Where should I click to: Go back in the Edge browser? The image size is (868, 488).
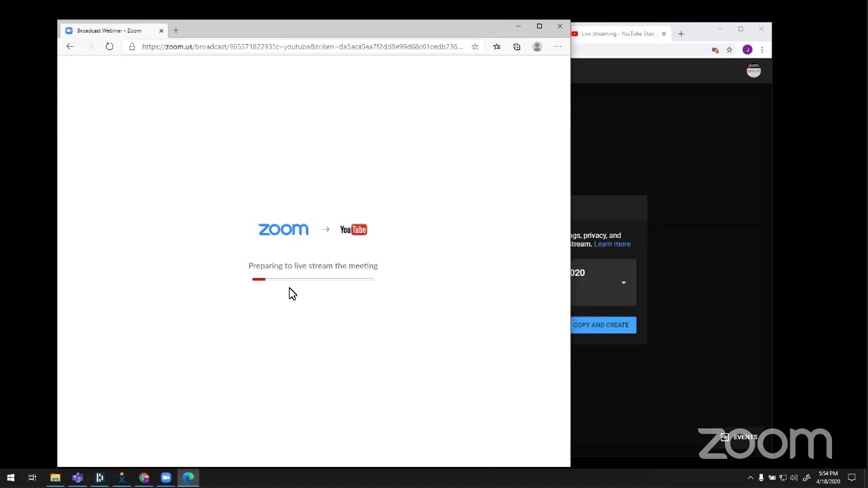point(70,47)
